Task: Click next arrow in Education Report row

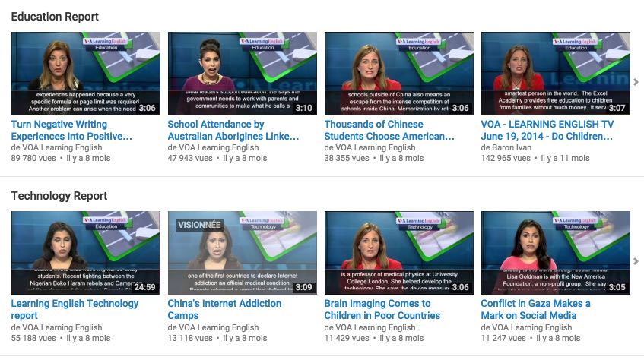Action: click(636, 82)
